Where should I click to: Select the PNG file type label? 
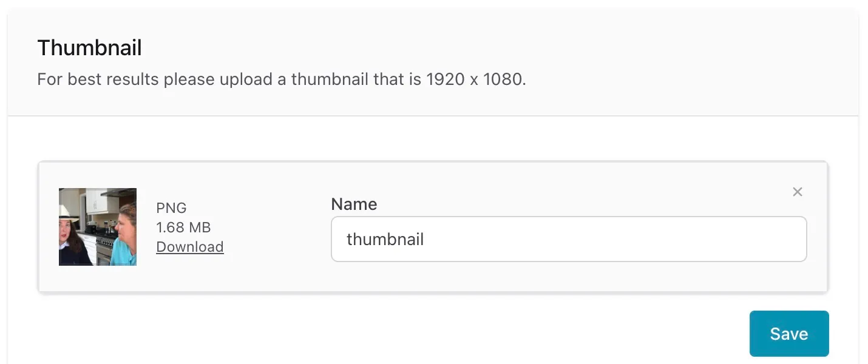click(x=171, y=208)
